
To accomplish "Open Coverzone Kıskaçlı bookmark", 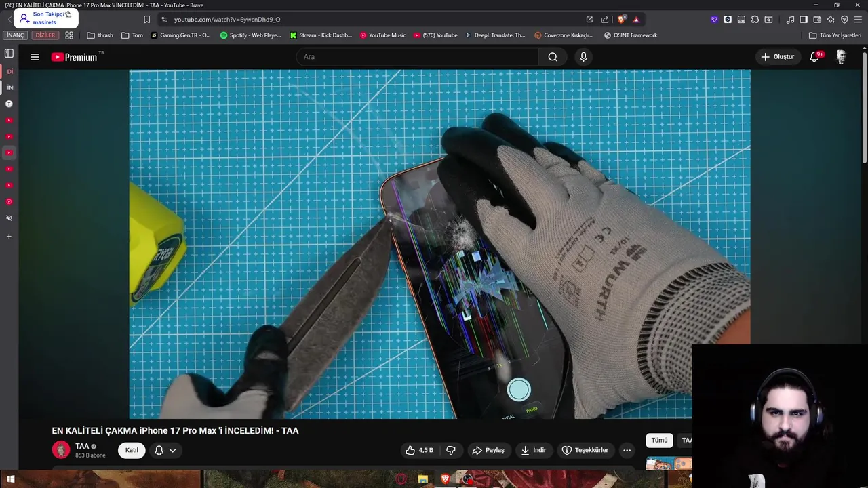I will pyautogui.click(x=564, y=35).
